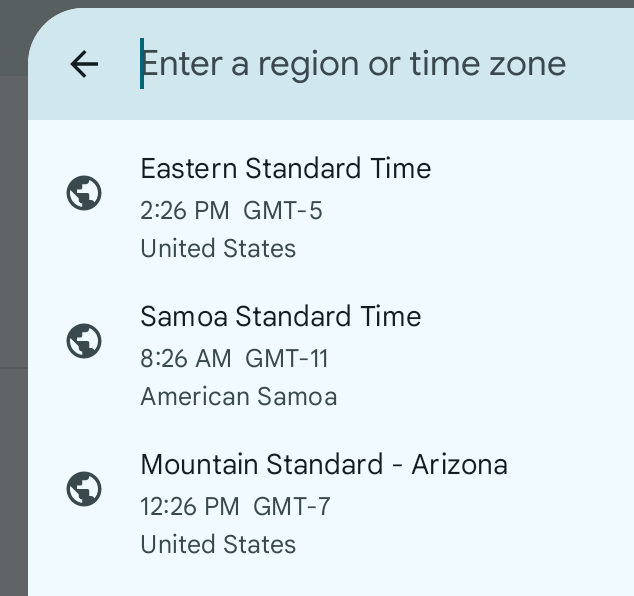The width and height of the screenshot is (634, 596).
Task: Click the GMT-11 offset label
Action: point(287,359)
